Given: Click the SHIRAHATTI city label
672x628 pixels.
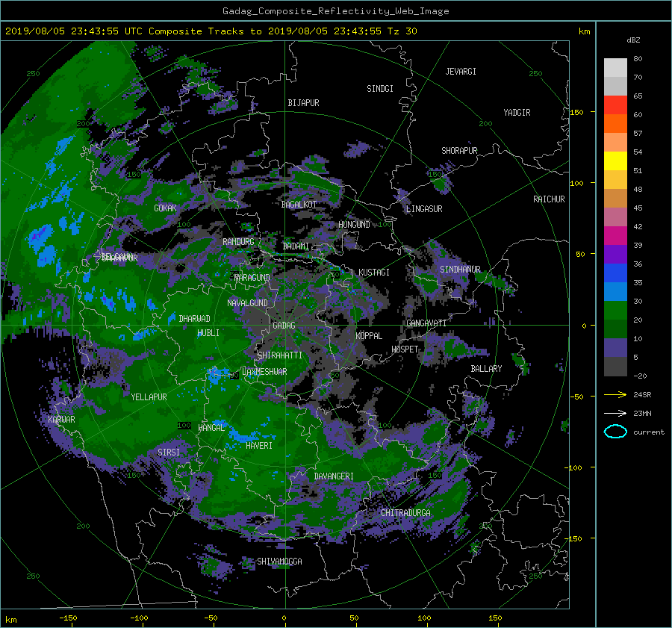Looking at the screenshot, I should coord(280,355).
